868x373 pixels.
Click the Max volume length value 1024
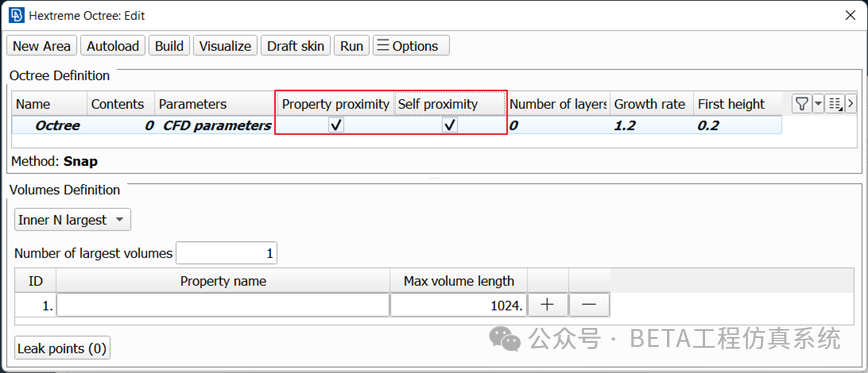[x=458, y=305]
